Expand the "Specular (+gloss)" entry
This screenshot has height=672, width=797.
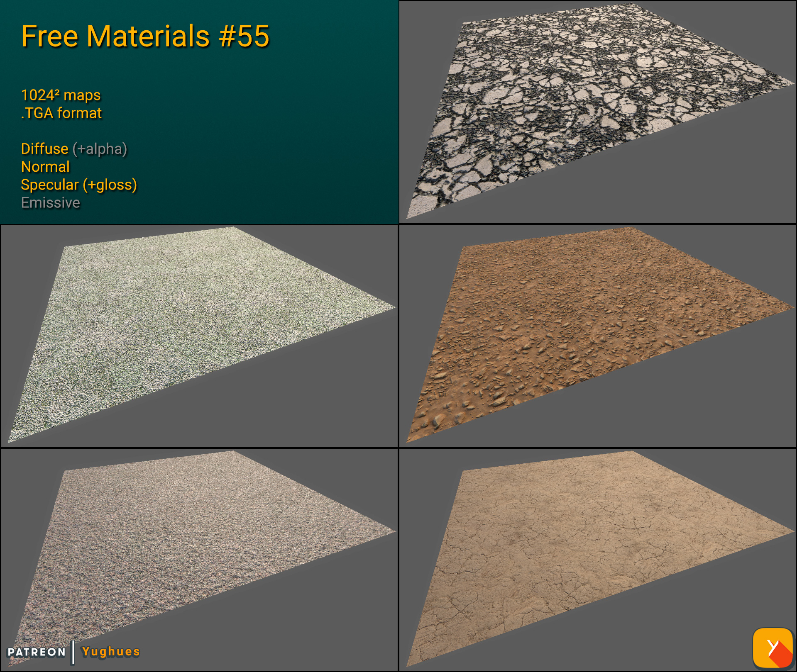click(79, 185)
